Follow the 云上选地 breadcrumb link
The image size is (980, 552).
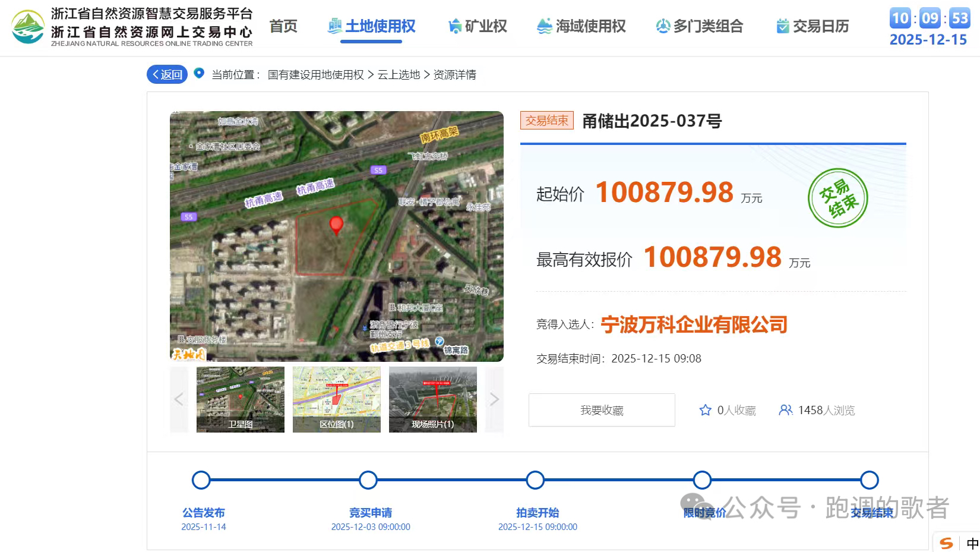point(399,75)
